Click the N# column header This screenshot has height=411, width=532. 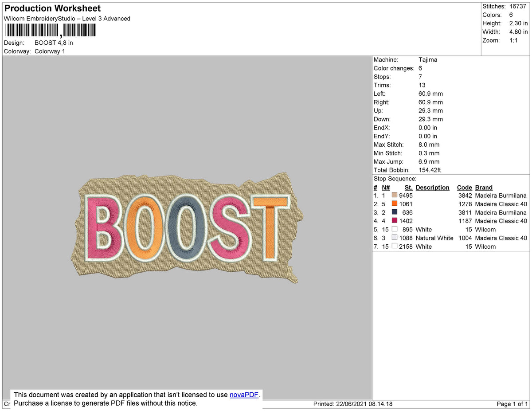(x=385, y=187)
